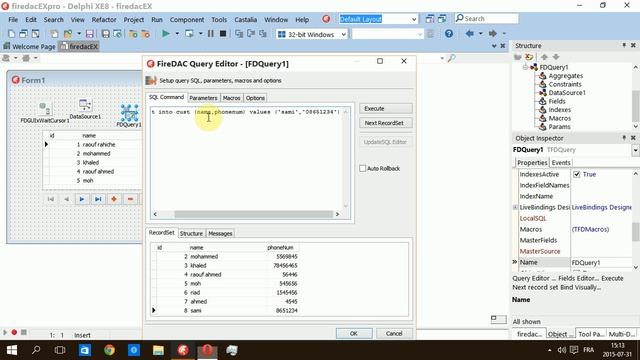
Task: Click the Structure panel move up arrow
Action: point(544,57)
